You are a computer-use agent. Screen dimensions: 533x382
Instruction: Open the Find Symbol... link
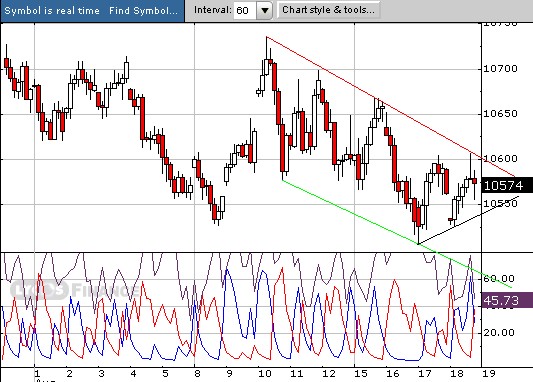click(x=143, y=11)
